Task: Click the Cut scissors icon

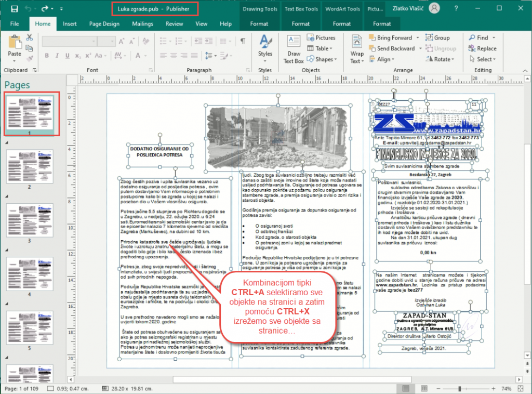Action: pos(30,37)
